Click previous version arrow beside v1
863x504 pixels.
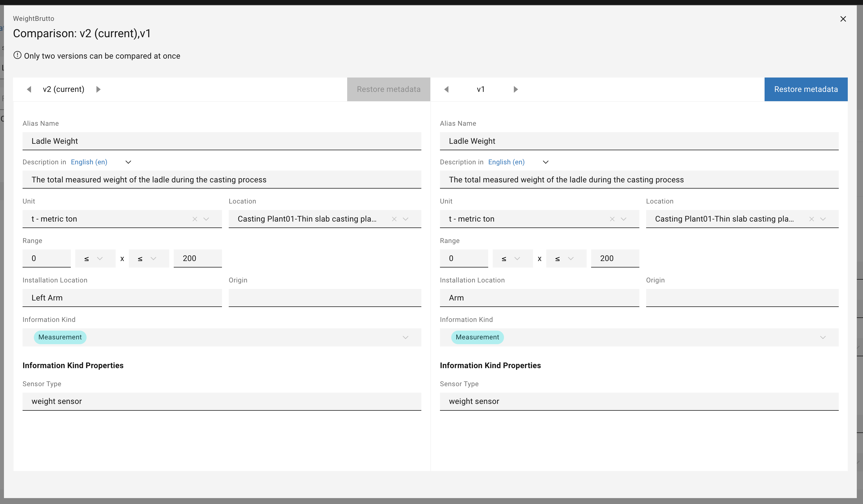pyautogui.click(x=446, y=89)
